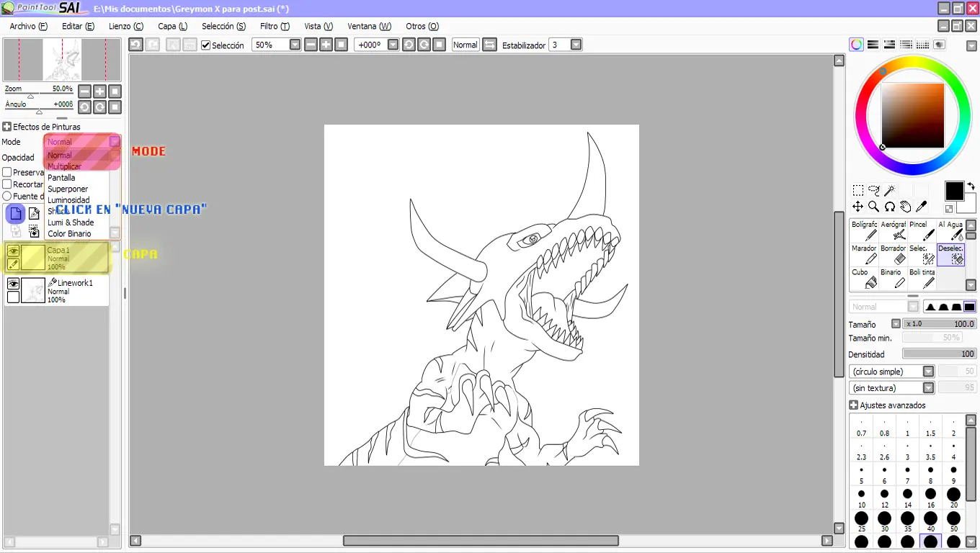Hide the Linework1 layer with eye icon
Viewport: 980px width, 553px height.
coord(13,284)
